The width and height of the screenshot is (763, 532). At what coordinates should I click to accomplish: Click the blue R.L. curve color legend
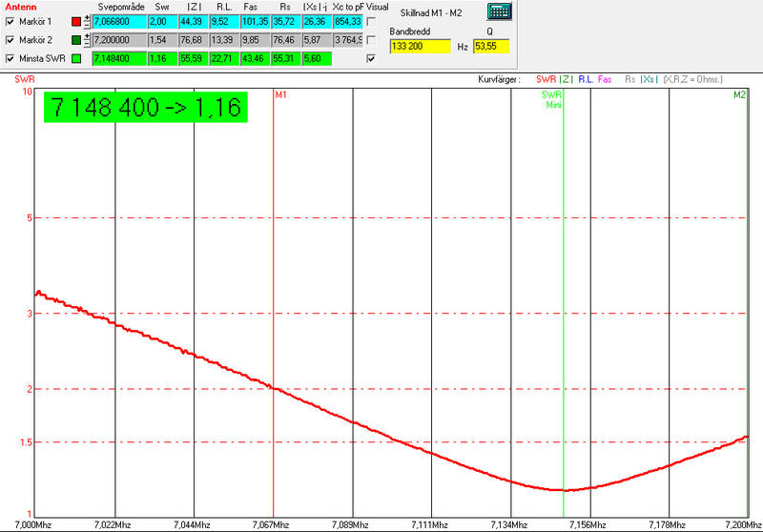point(586,79)
